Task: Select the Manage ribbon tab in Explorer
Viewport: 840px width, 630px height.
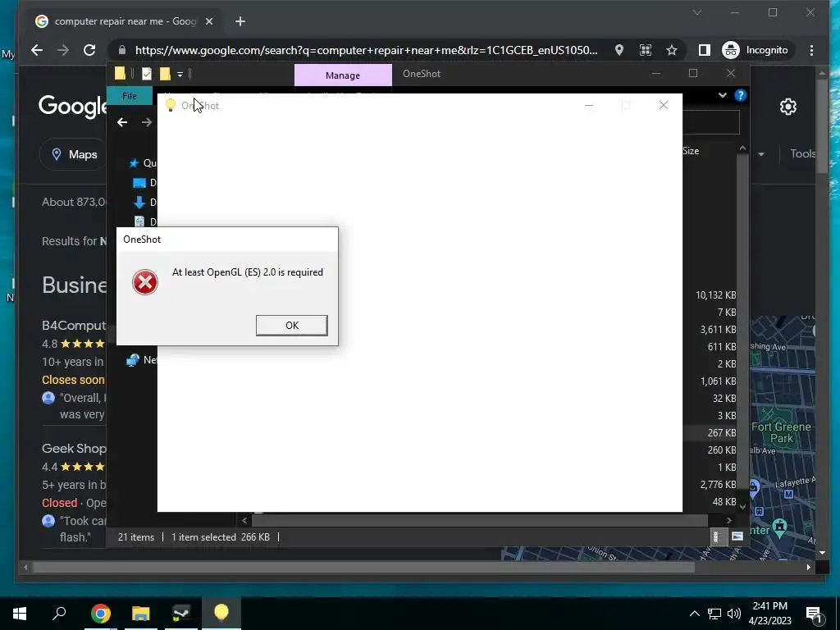Action: tap(343, 75)
